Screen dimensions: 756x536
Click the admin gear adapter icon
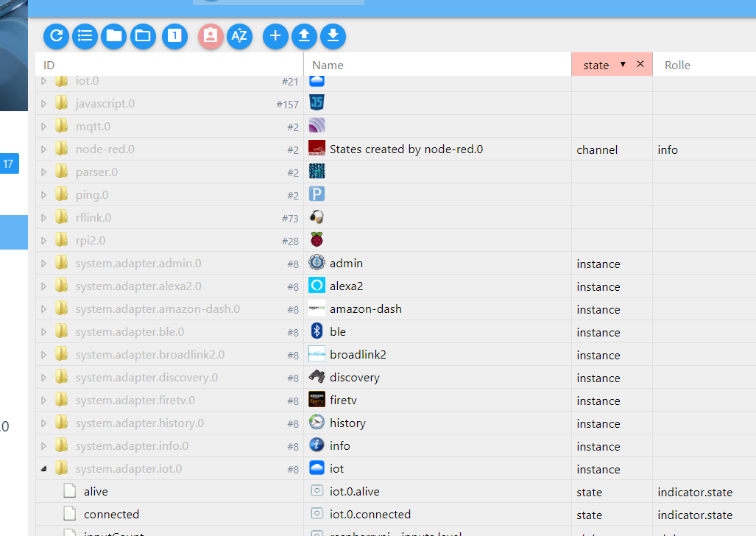tap(317, 262)
